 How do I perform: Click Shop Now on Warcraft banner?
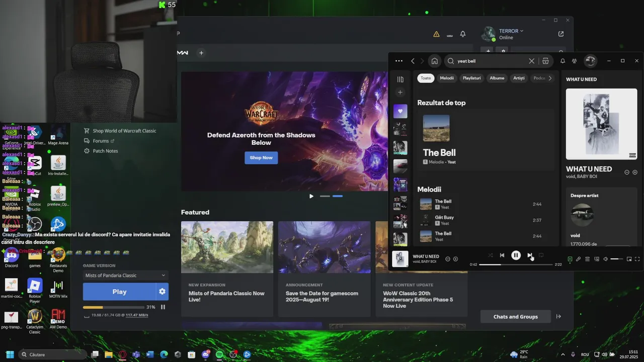(x=261, y=157)
